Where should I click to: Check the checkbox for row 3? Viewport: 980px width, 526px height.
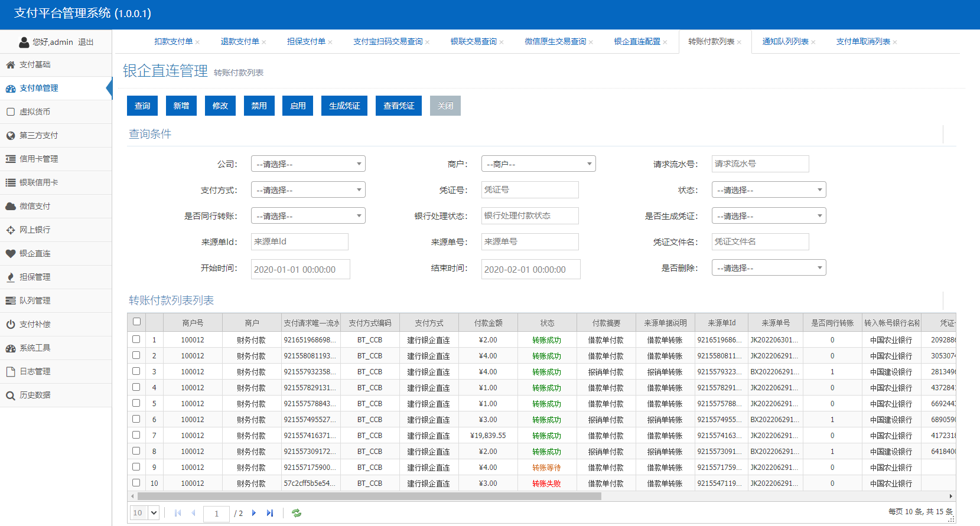coord(136,371)
